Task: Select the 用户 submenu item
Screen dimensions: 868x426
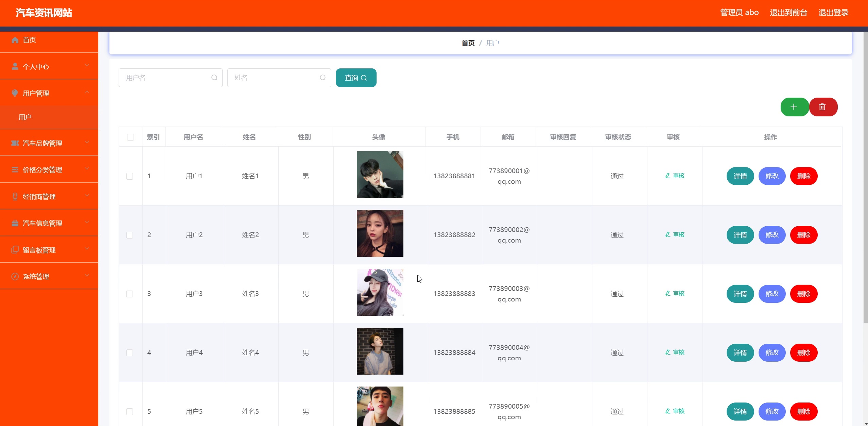Action: click(49, 117)
